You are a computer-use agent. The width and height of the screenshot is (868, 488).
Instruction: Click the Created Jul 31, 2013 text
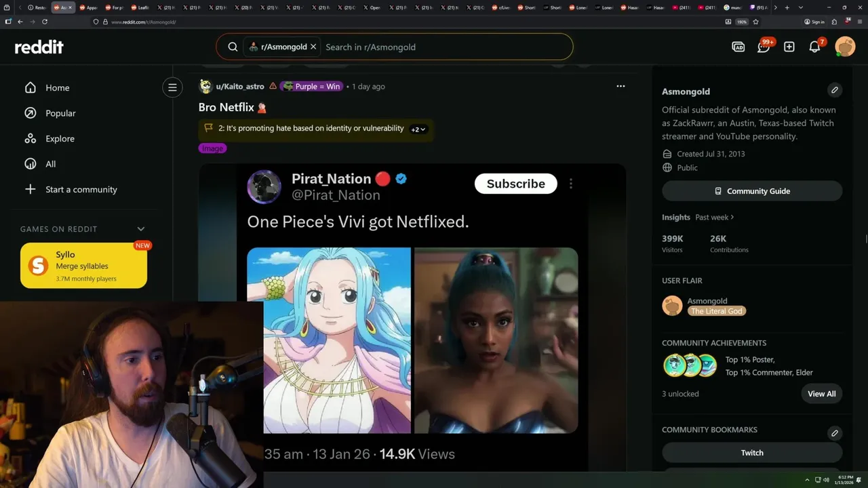(x=711, y=154)
